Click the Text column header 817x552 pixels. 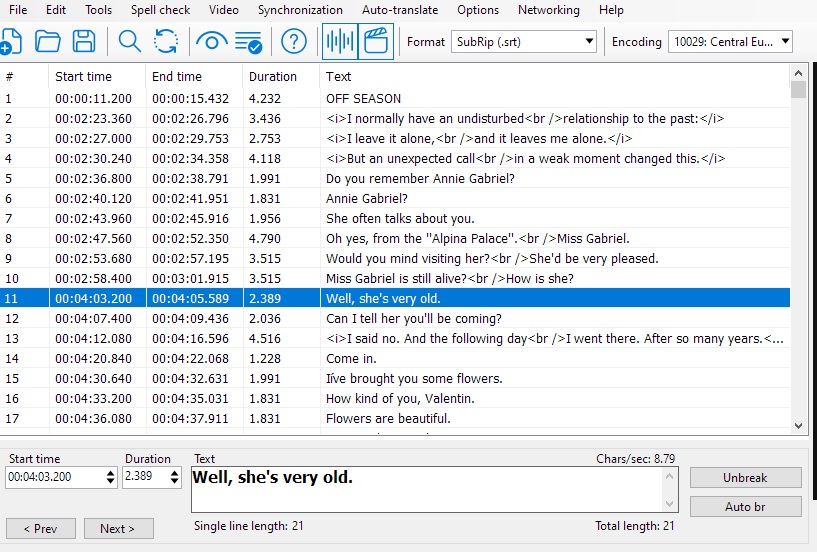click(x=555, y=77)
